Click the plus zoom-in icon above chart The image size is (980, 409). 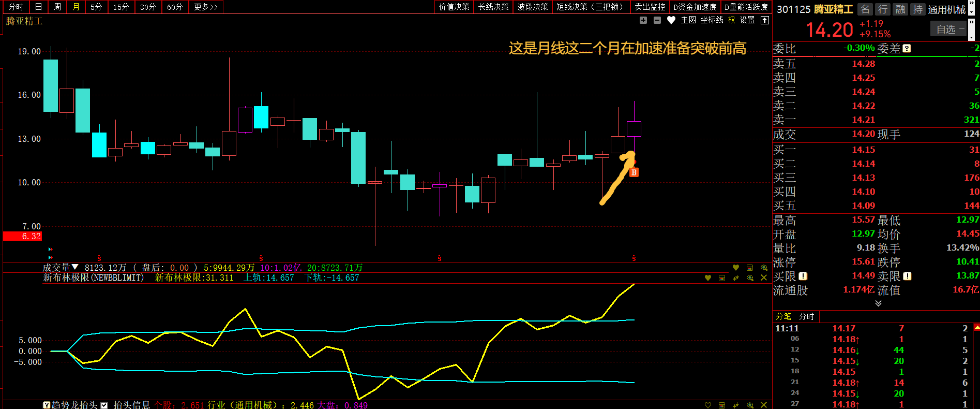click(643, 20)
